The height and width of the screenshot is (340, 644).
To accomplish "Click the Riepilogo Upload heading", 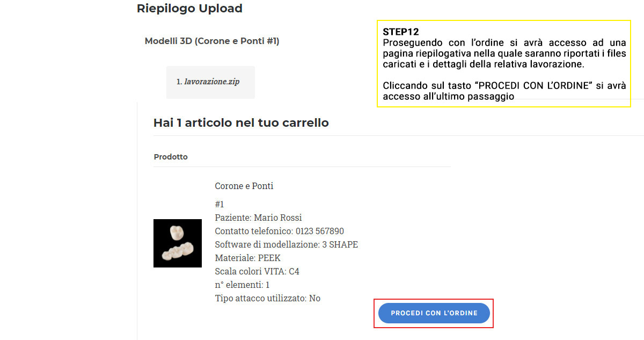I will coord(189,9).
